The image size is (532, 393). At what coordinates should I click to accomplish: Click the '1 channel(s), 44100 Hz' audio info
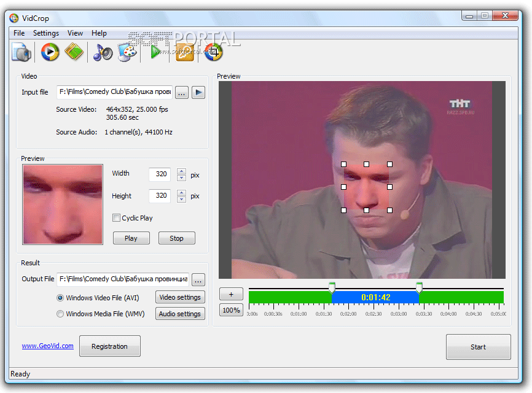[138, 132]
